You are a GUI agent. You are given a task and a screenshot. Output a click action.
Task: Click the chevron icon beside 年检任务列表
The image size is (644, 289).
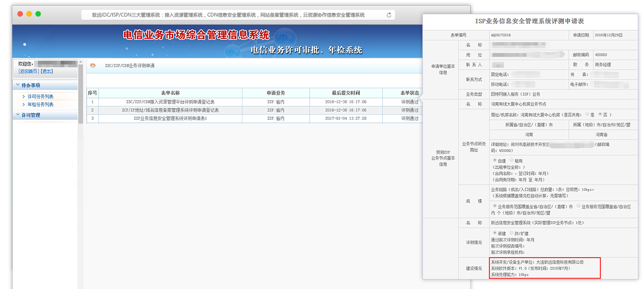pos(24,104)
